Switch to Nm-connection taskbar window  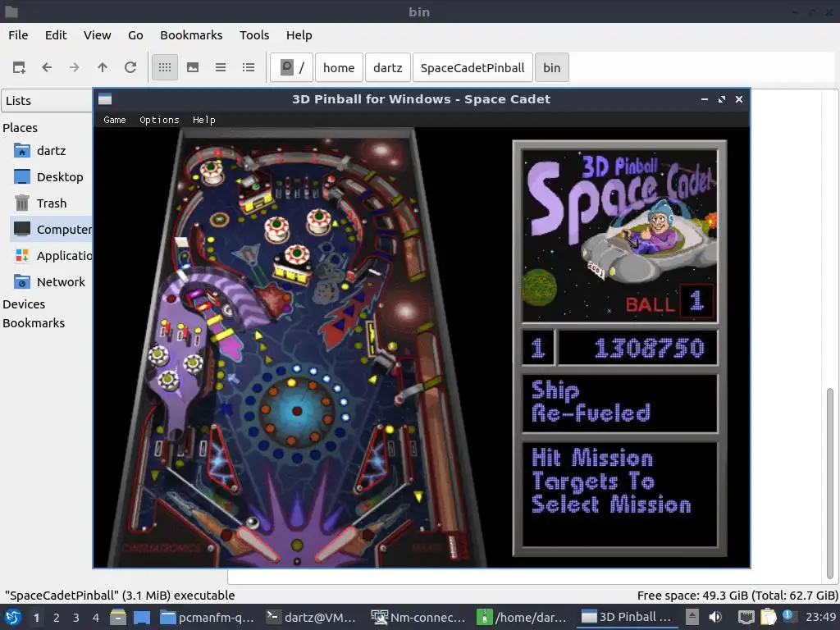pos(419,618)
